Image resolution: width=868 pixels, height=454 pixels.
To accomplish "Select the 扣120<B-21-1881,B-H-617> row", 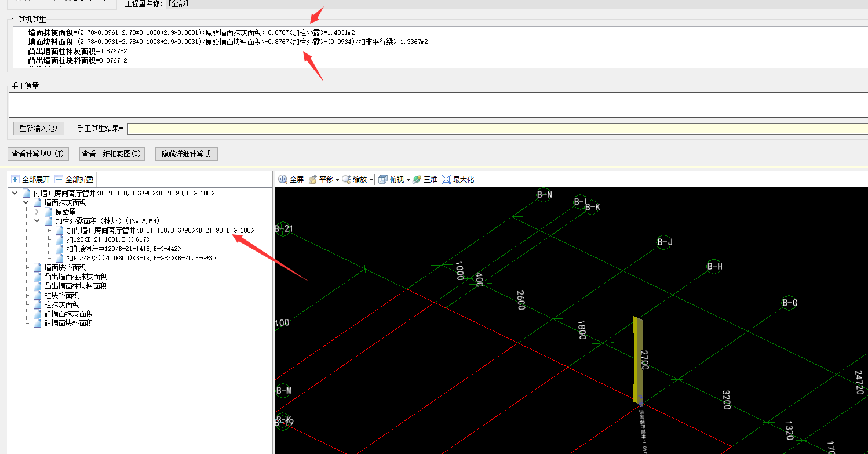I will point(108,239).
